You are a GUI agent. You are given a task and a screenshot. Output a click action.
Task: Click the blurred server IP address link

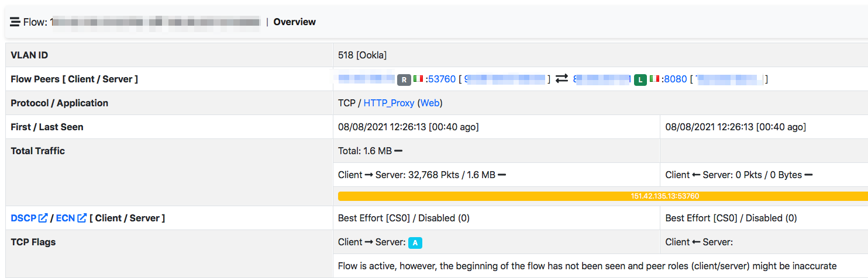tap(602, 79)
